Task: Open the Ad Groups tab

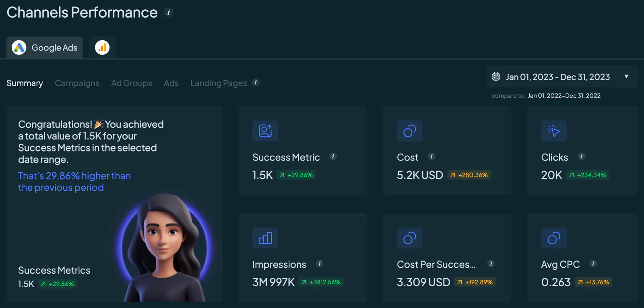Action: pyautogui.click(x=132, y=83)
